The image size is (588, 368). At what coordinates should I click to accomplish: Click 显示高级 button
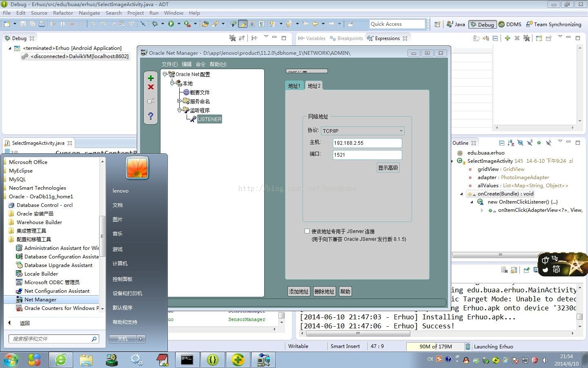tap(388, 168)
